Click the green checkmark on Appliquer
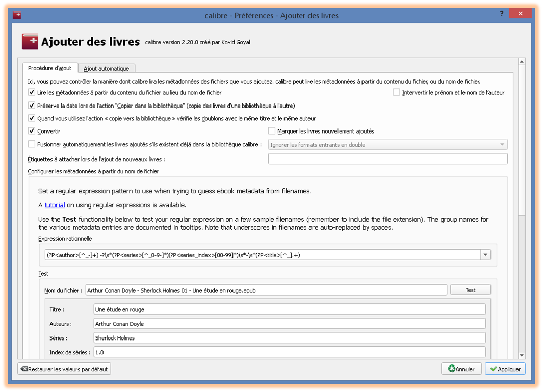 click(493, 369)
